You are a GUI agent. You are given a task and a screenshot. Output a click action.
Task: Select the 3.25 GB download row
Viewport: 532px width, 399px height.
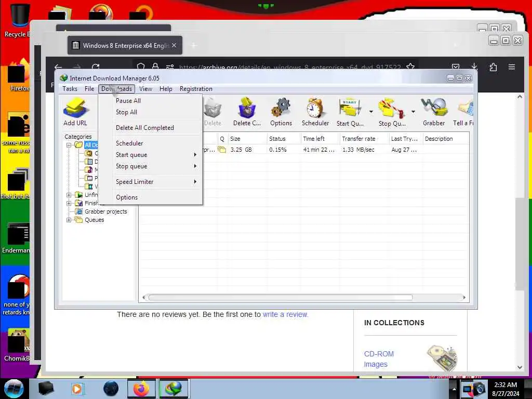(x=303, y=150)
